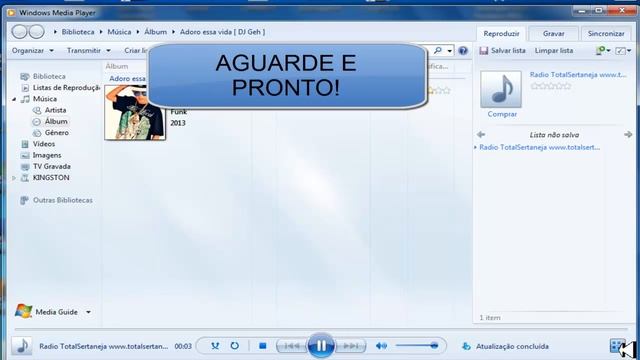The width and height of the screenshot is (640, 360).
Task: Click the Atualização concluída status icon
Action: [x=466, y=346]
